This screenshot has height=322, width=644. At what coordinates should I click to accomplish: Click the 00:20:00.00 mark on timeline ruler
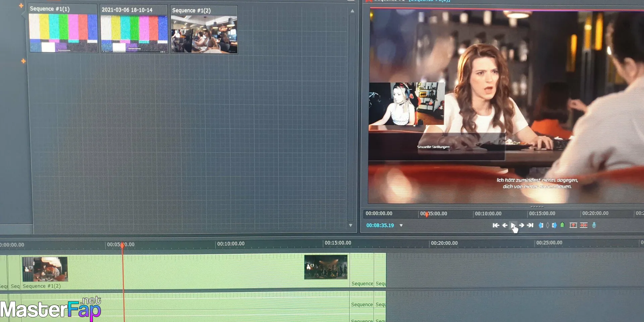[444, 243]
